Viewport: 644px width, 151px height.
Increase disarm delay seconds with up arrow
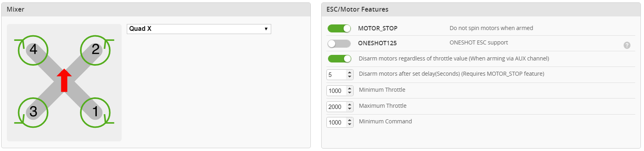[x=350, y=72]
